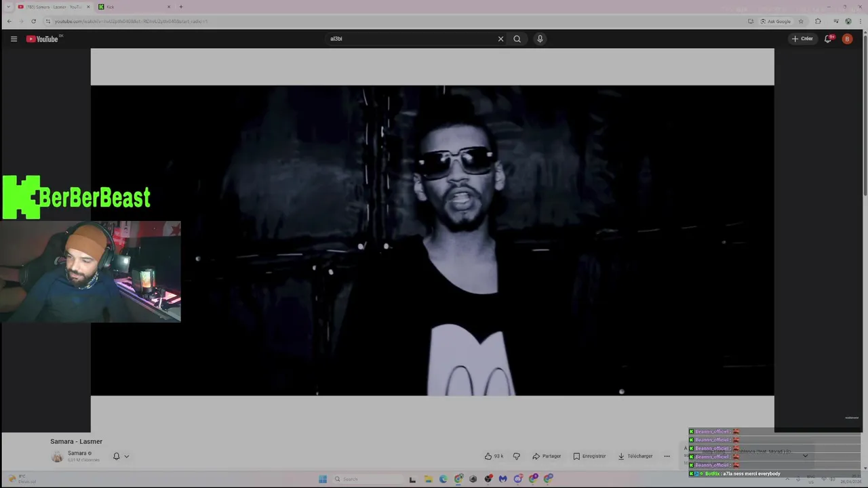This screenshot has width=868, height=488.
Task: Click the Ask Google button
Action: pyautogui.click(x=776, y=21)
